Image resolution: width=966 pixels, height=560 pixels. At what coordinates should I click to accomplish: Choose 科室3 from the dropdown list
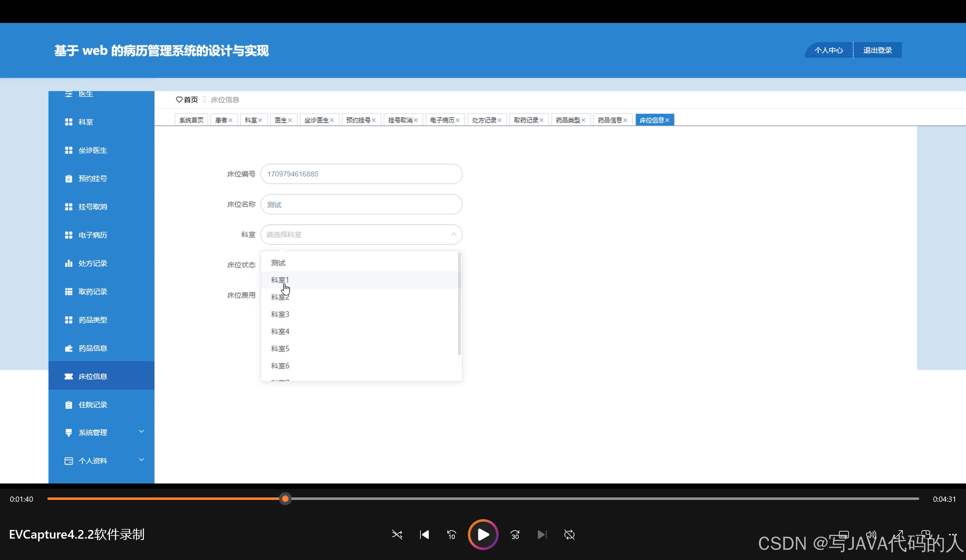pyautogui.click(x=280, y=314)
